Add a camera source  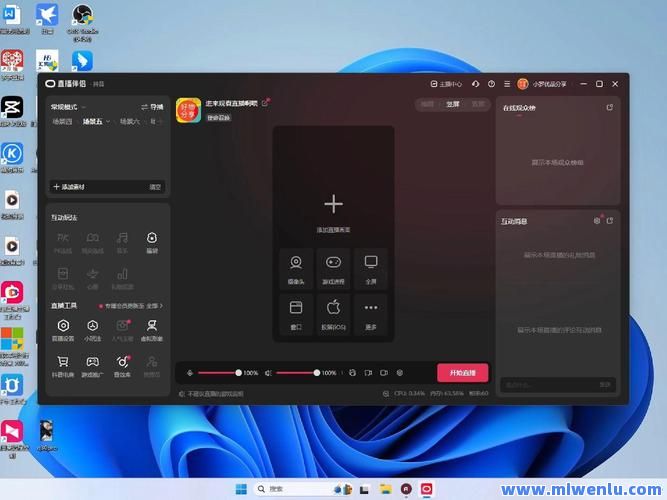[x=296, y=269]
